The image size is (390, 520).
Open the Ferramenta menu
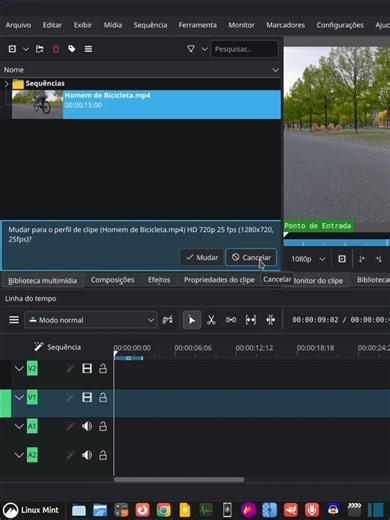[x=197, y=25]
